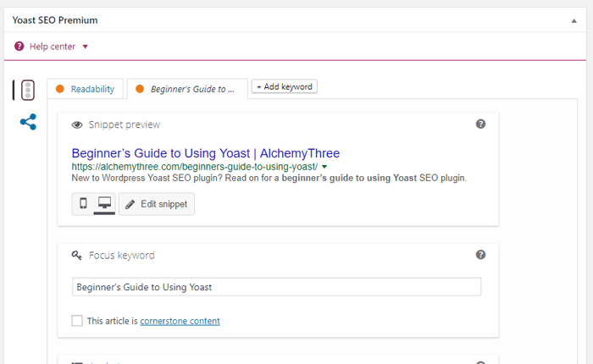Open the Help center link
Image resolution: width=593 pixels, height=364 pixels.
tap(53, 47)
